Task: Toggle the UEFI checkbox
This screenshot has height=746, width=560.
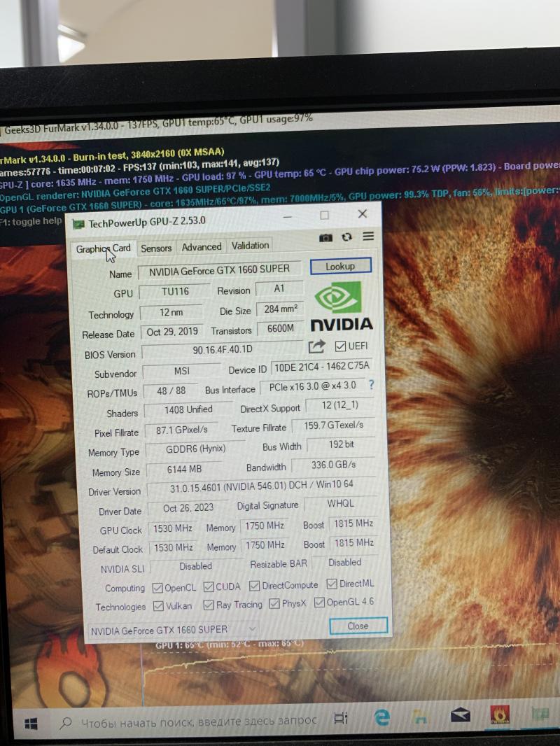Action: (340, 346)
